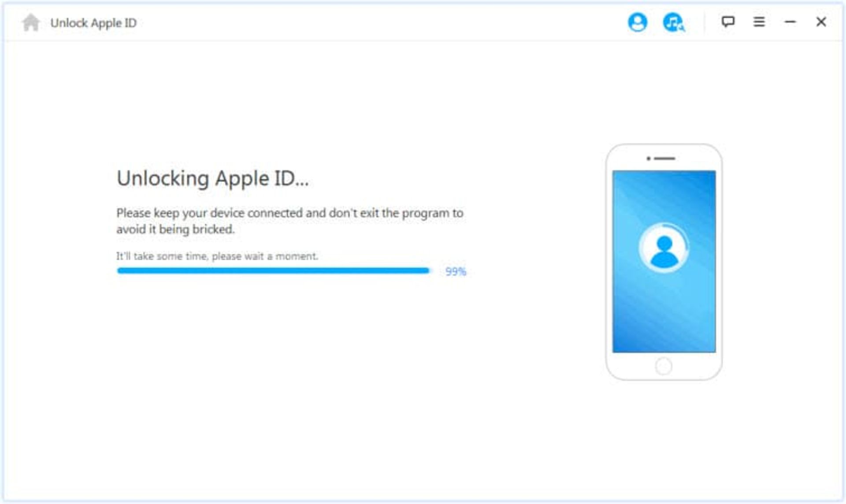Click the vertical divider in title bar
The height and width of the screenshot is (504, 846).
[x=704, y=22]
